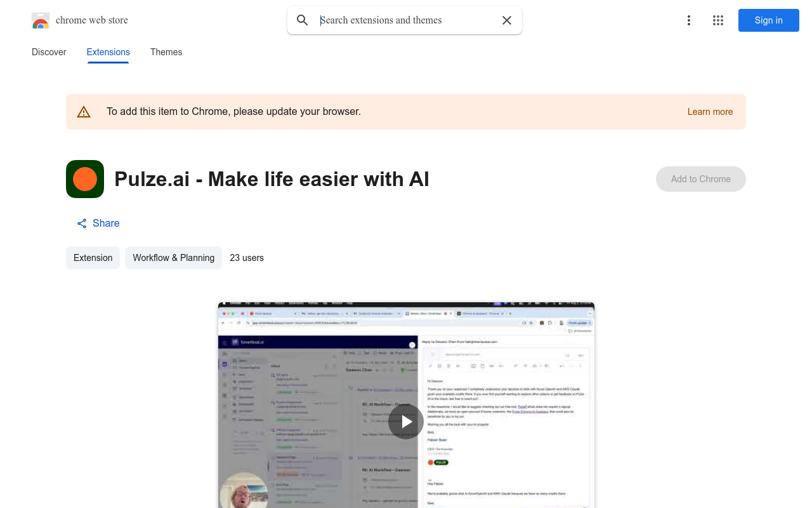The width and height of the screenshot is (812, 508).
Task: Clear the search field with X icon
Action: [507, 20]
